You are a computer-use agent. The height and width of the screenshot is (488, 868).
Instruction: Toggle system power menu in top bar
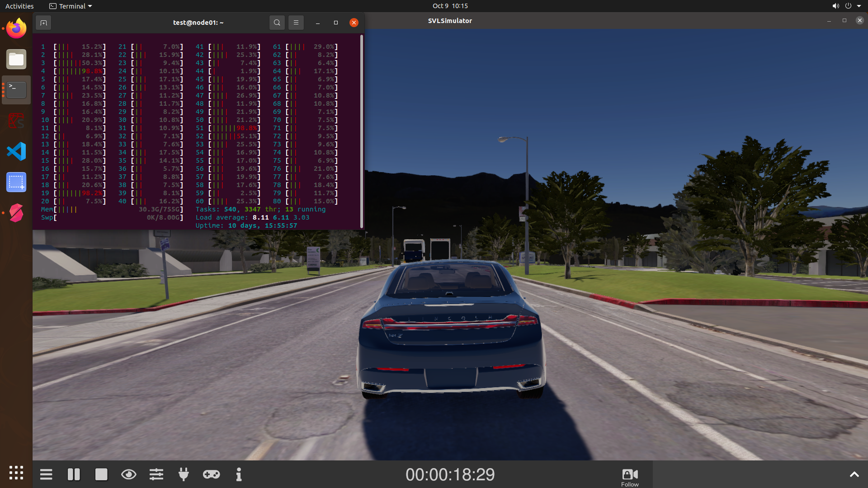click(x=849, y=6)
